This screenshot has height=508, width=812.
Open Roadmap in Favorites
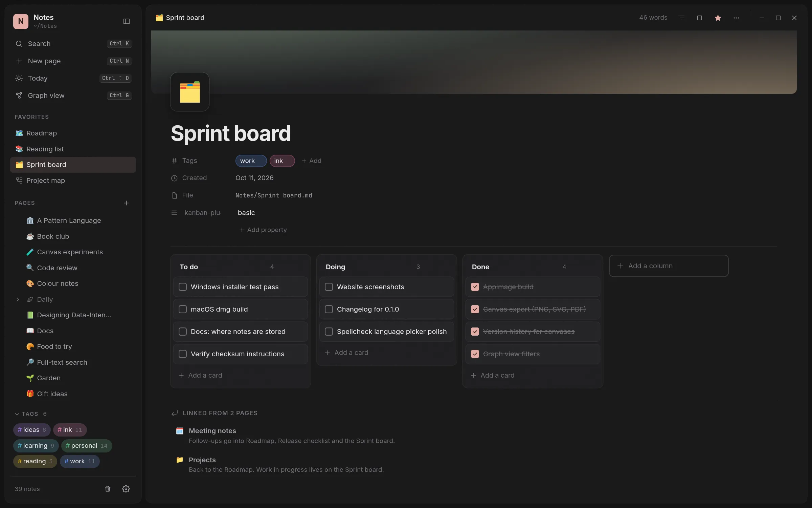(73, 133)
